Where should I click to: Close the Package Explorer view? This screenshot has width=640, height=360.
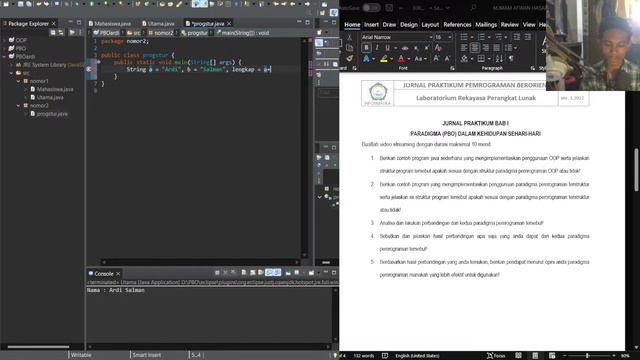click(53, 24)
